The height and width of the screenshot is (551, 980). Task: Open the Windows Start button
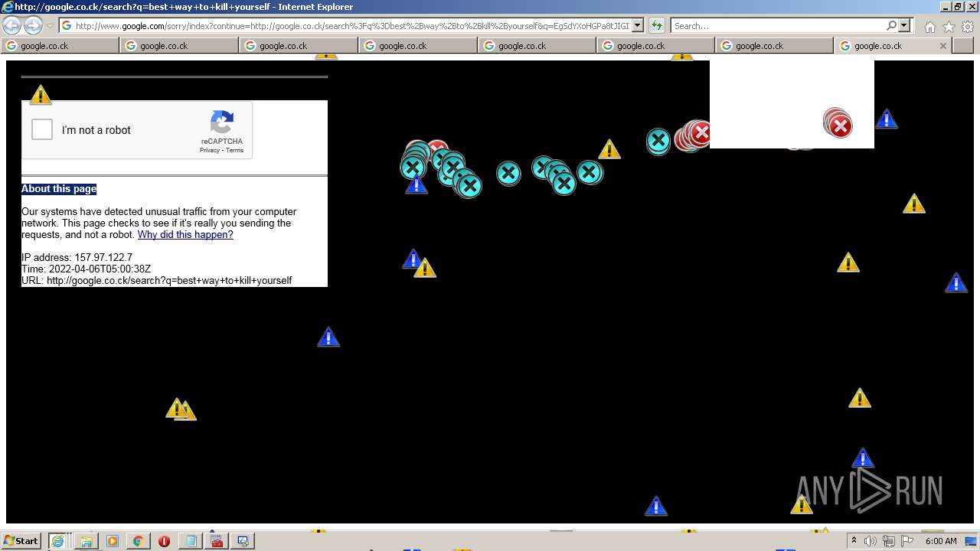pos(21,541)
